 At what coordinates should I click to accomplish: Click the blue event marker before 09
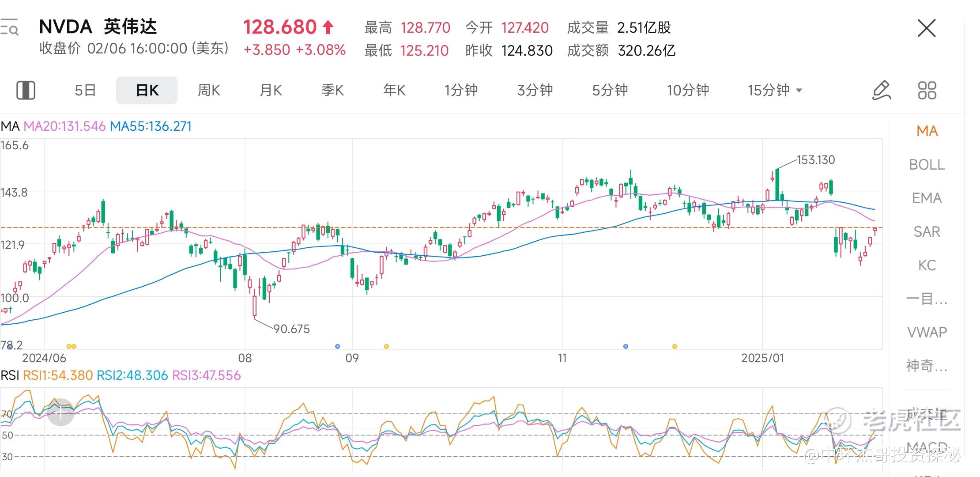pos(337,346)
